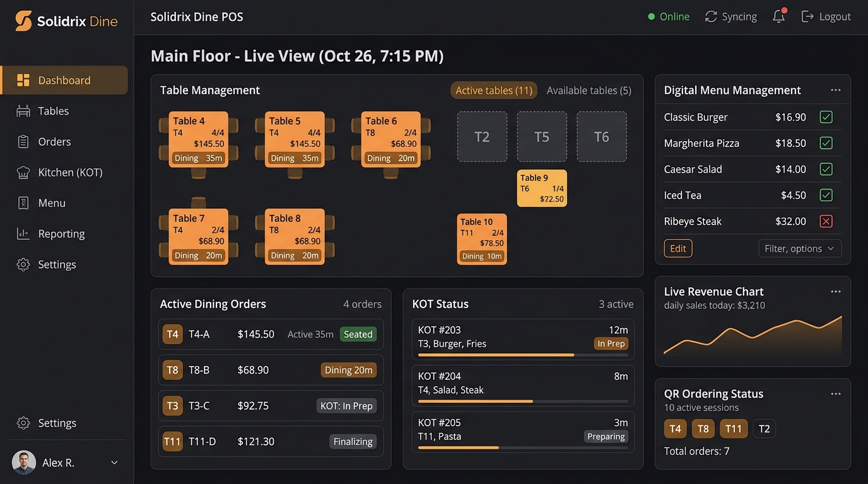Image resolution: width=868 pixels, height=484 pixels.
Task: Uncheck the Classic Burger availability checkbox
Action: click(x=826, y=117)
